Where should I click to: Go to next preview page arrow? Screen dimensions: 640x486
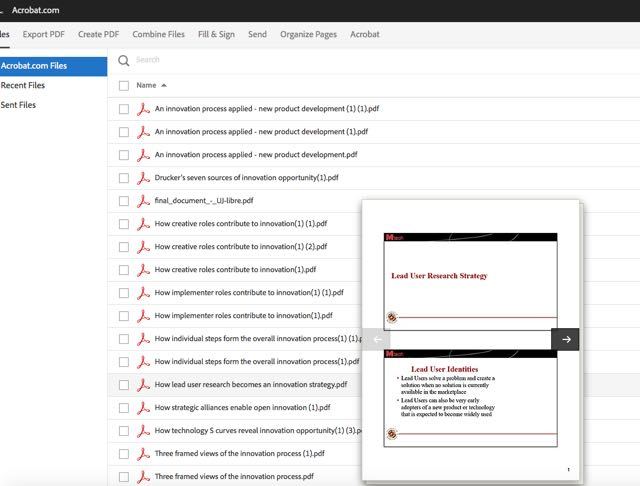(565, 339)
